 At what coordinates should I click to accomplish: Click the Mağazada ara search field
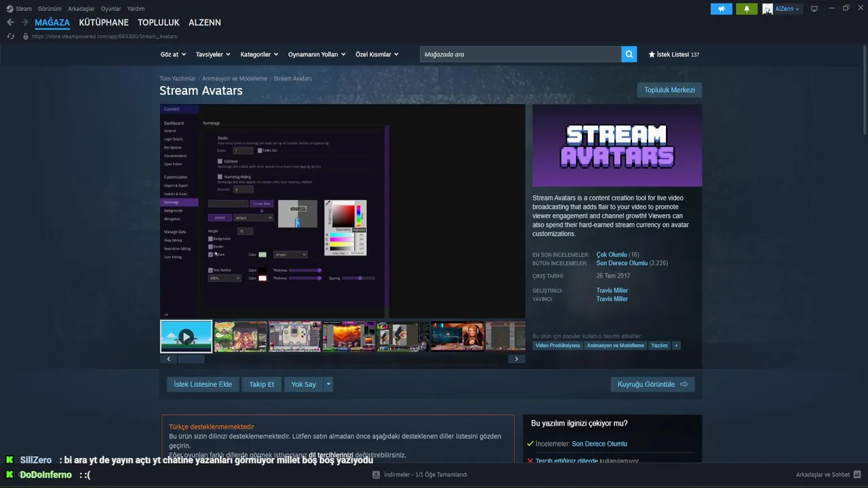coord(520,54)
